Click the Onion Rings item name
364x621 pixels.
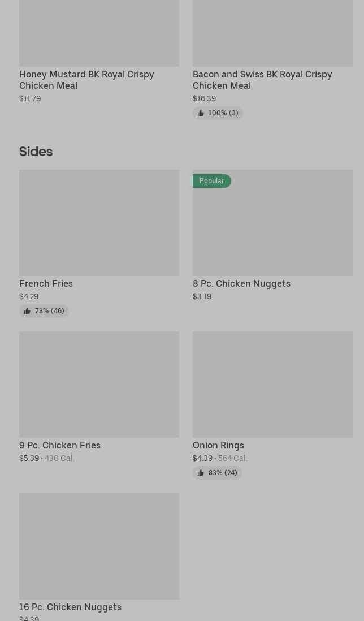[x=218, y=445]
